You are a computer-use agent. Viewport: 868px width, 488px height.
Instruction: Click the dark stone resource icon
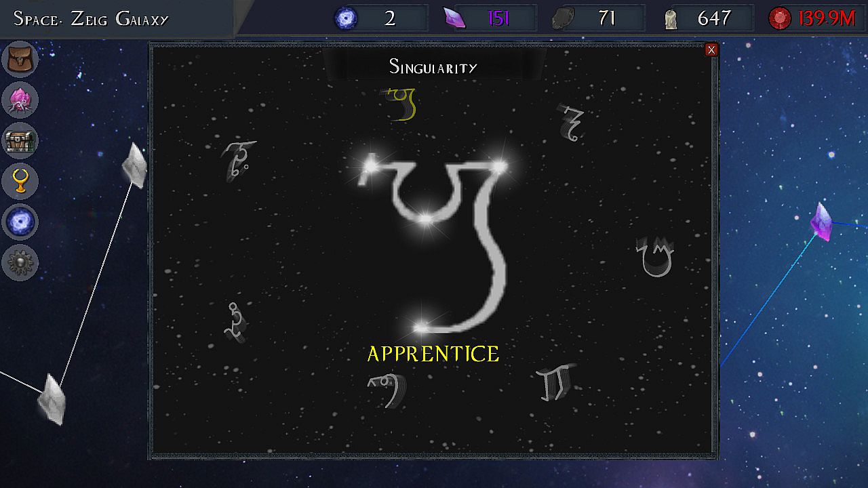(x=562, y=18)
